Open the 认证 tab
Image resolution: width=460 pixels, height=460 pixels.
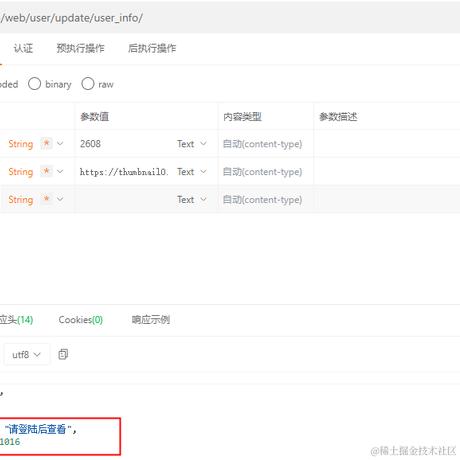coord(23,48)
